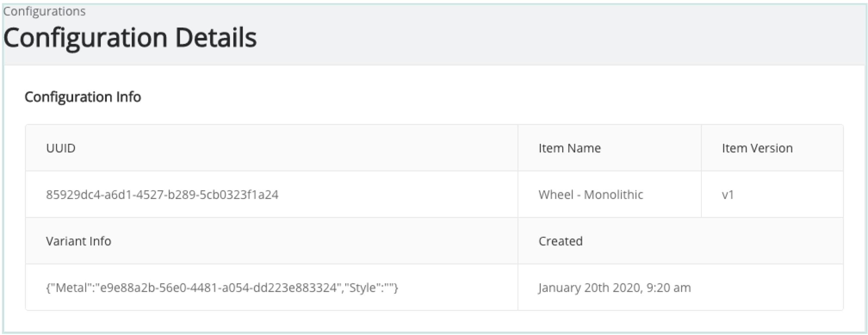Click the word Monolithic in the item name
The height and width of the screenshot is (335, 868).
tap(613, 195)
